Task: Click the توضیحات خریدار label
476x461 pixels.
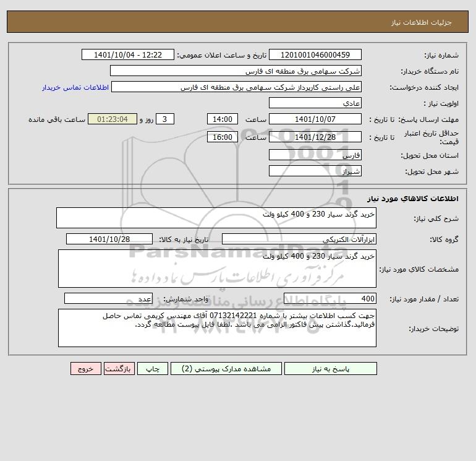Action: pos(434,329)
